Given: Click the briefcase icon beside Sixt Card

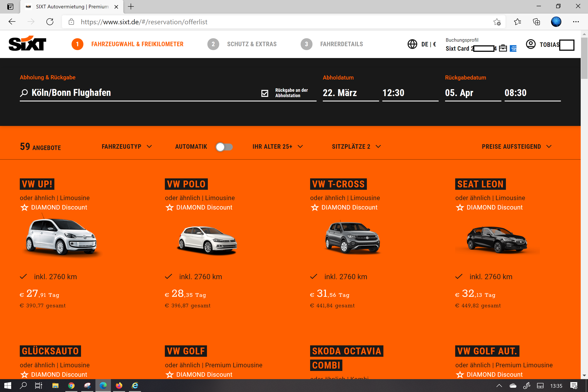Looking at the screenshot, I should [x=503, y=48].
